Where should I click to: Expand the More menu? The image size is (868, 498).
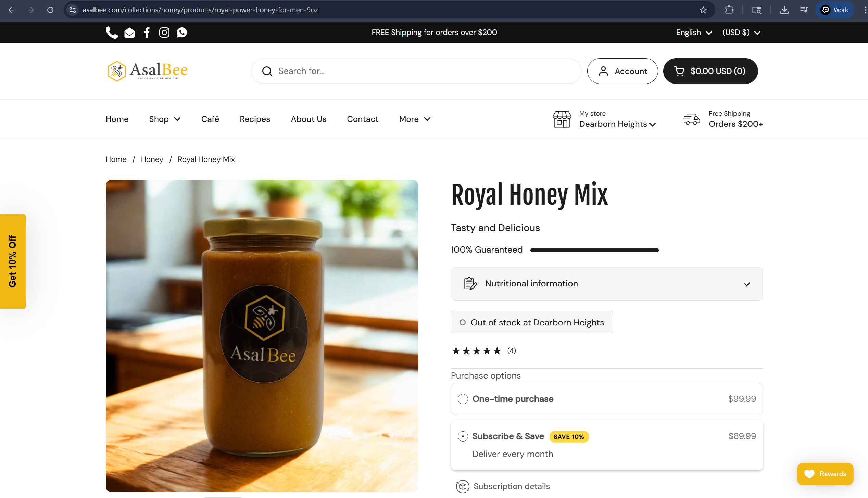point(415,119)
